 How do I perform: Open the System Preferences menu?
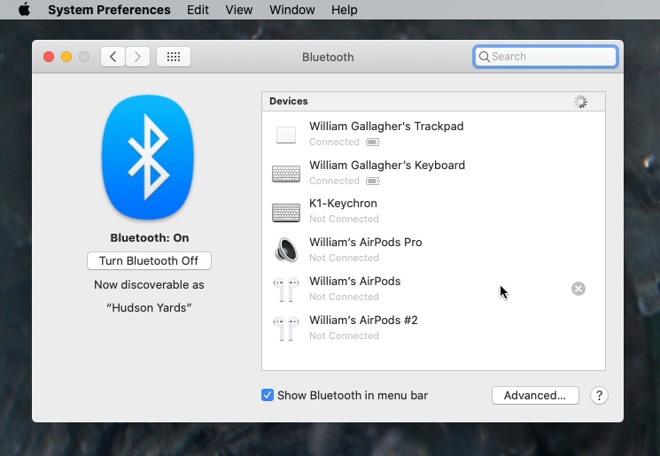tap(109, 10)
